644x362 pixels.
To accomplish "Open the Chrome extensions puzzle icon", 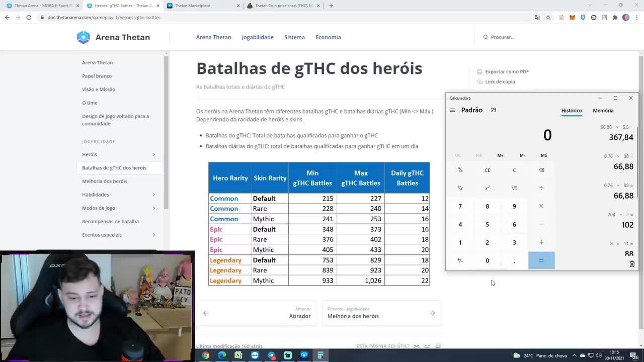I will pos(615,18).
